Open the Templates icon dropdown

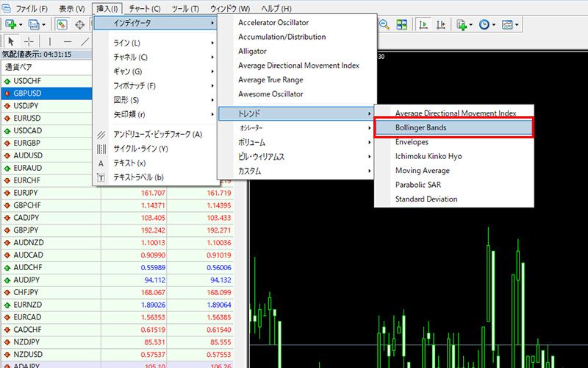point(509,24)
